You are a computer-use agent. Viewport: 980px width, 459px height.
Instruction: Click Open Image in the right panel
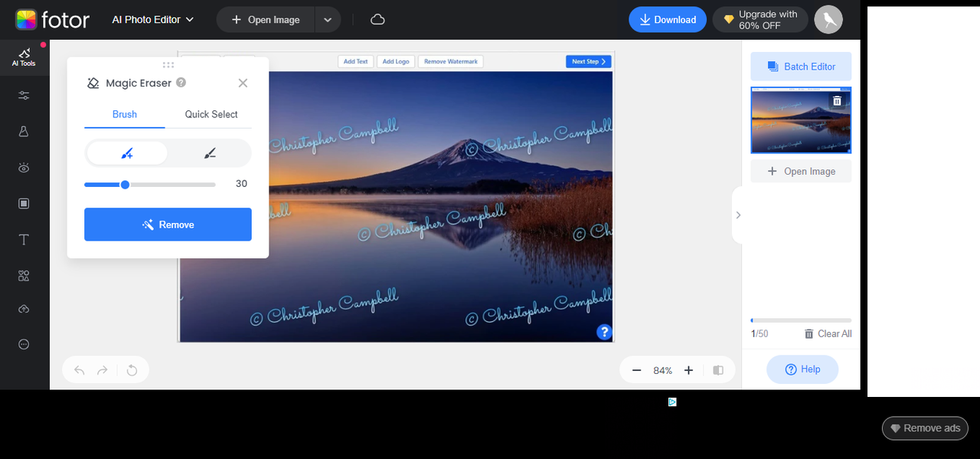[x=801, y=171]
